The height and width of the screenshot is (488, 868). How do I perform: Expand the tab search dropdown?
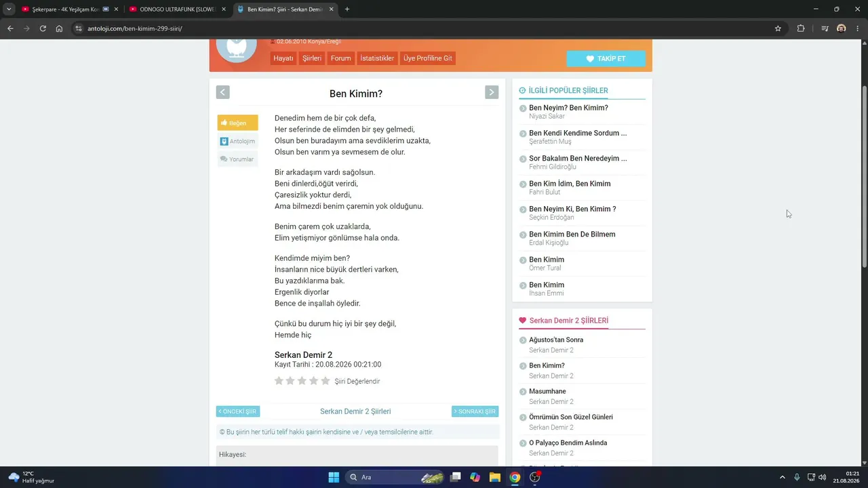tap(8, 9)
